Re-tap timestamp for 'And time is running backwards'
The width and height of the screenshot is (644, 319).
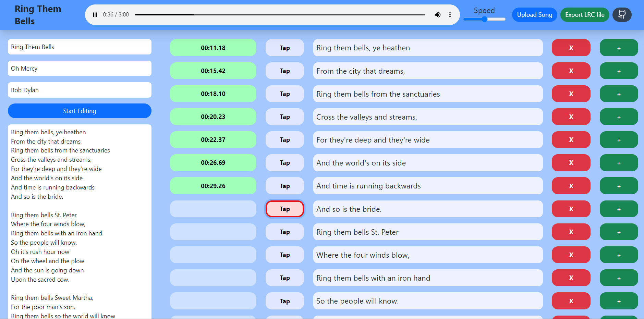click(x=285, y=186)
